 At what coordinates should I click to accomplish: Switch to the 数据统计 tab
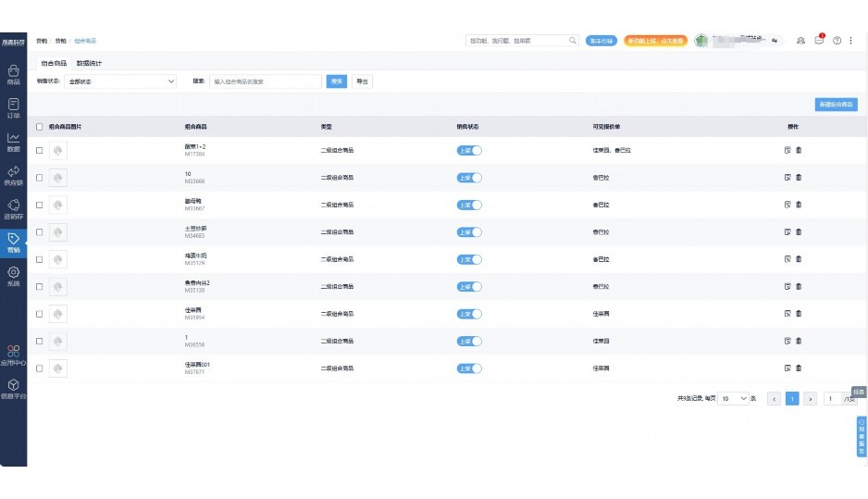(89, 63)
